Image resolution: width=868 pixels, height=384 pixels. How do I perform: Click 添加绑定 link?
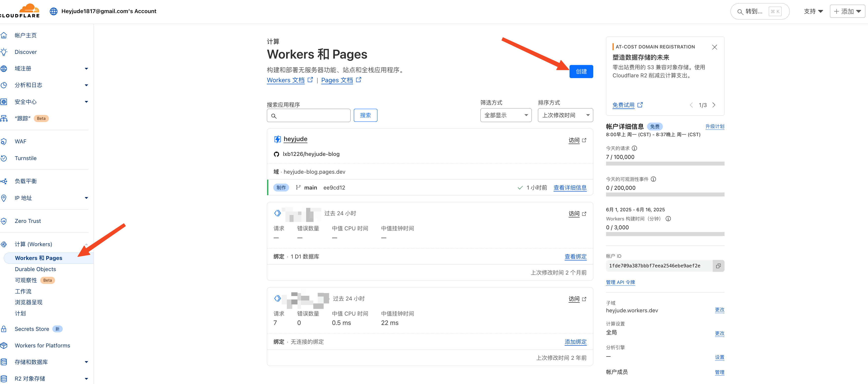coord(575,342)
